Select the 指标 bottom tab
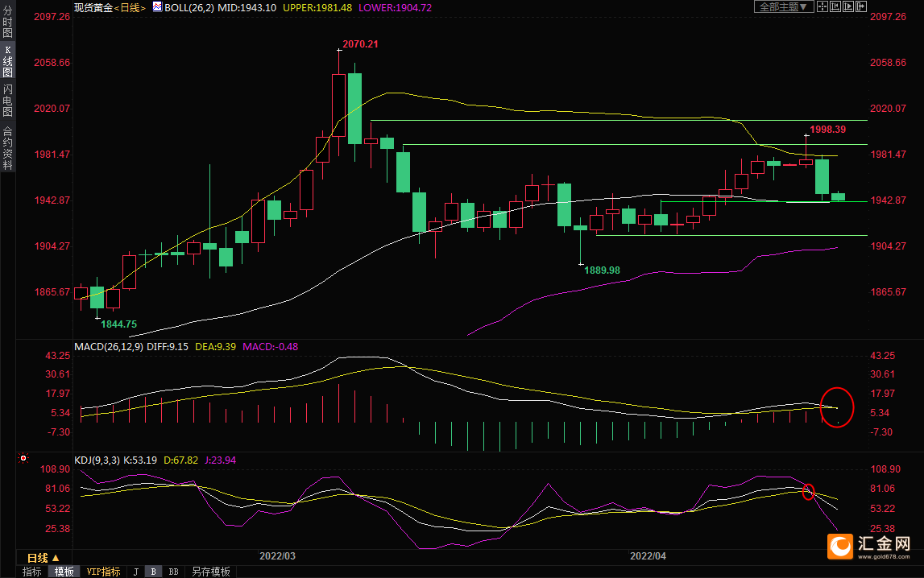The image size is (924, 578). 32,572
